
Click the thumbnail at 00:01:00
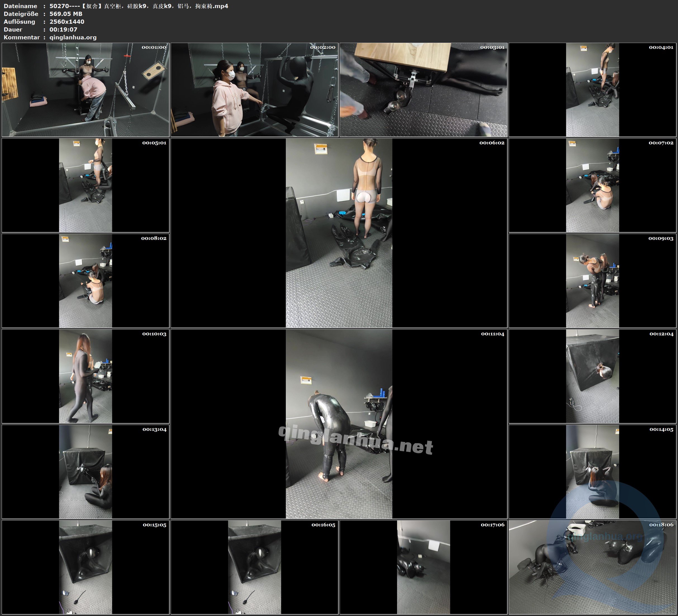[x=85, y=90]
